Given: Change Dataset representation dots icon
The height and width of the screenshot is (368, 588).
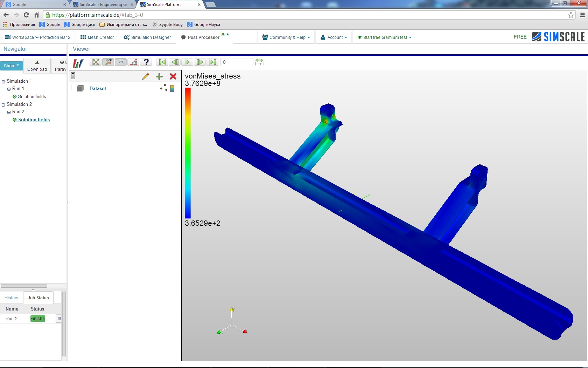Looking at the screenshot, I should click(x=163, y=88).
